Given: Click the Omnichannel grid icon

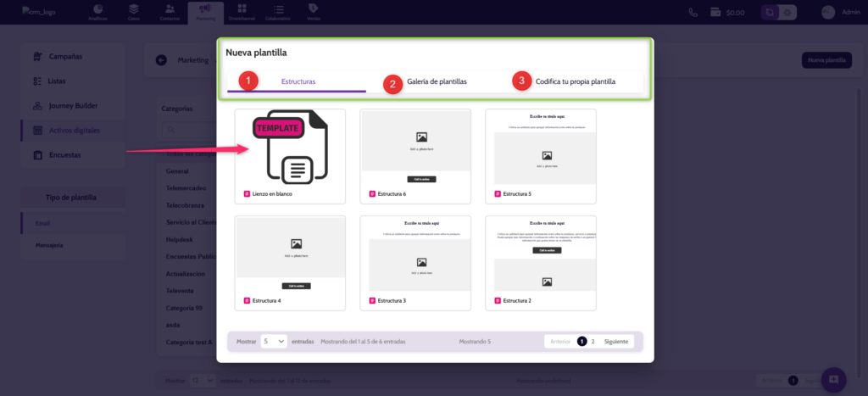Looking at the screenshot, I should click(x=241, y=9).
